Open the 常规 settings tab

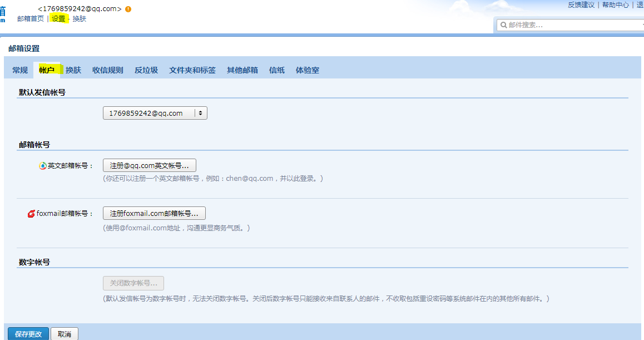pos(20,70)
